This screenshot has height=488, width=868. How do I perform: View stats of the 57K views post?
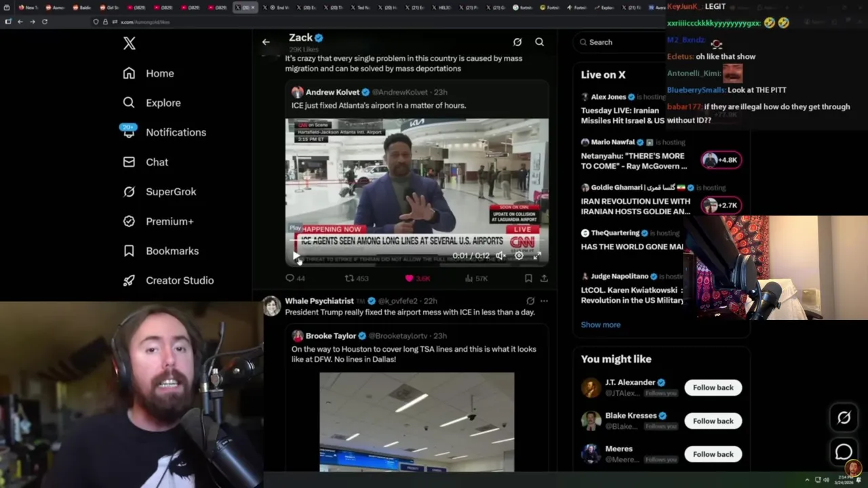(x=477, y=278)
